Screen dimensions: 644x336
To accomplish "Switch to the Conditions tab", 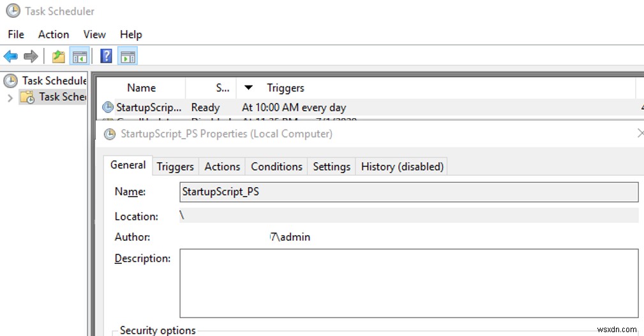I will [x=276, y=167].
